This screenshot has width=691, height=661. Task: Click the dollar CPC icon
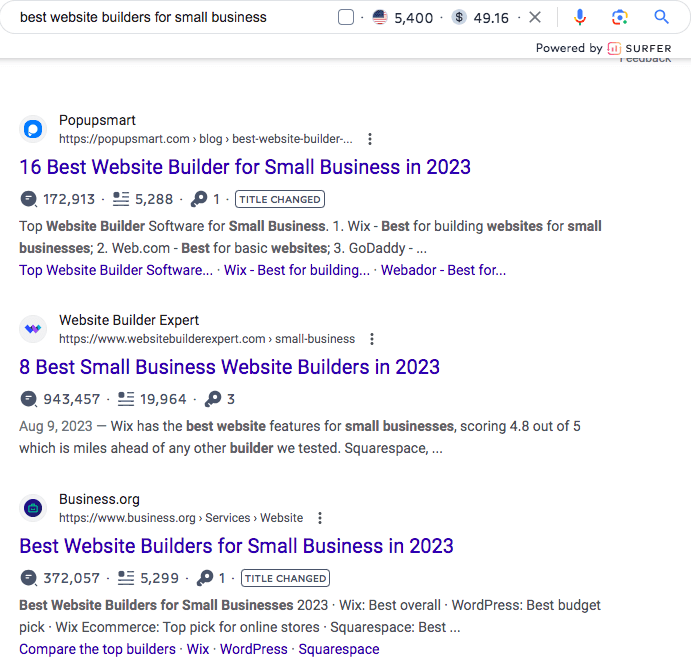point(459,18)
